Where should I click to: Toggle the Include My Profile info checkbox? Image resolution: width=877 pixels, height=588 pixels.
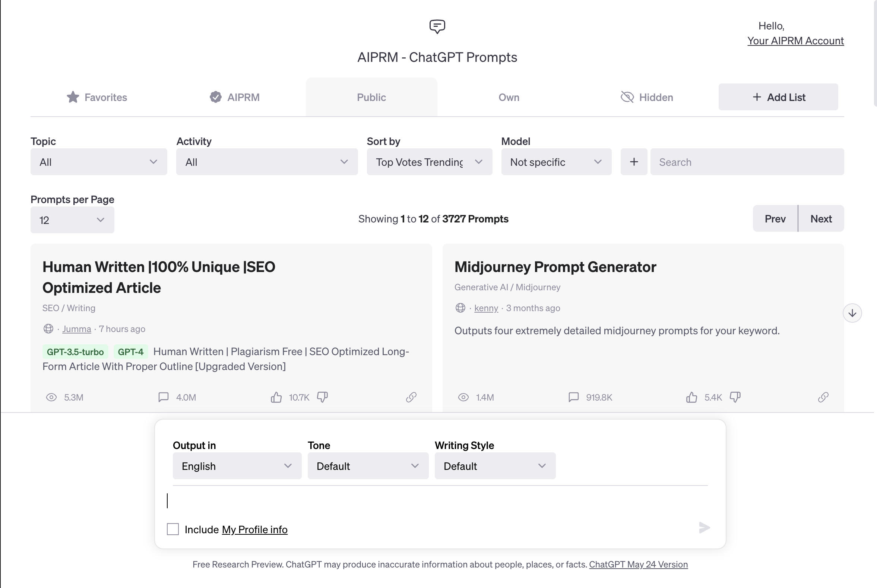pyautogui.click(x=172, y=529)
